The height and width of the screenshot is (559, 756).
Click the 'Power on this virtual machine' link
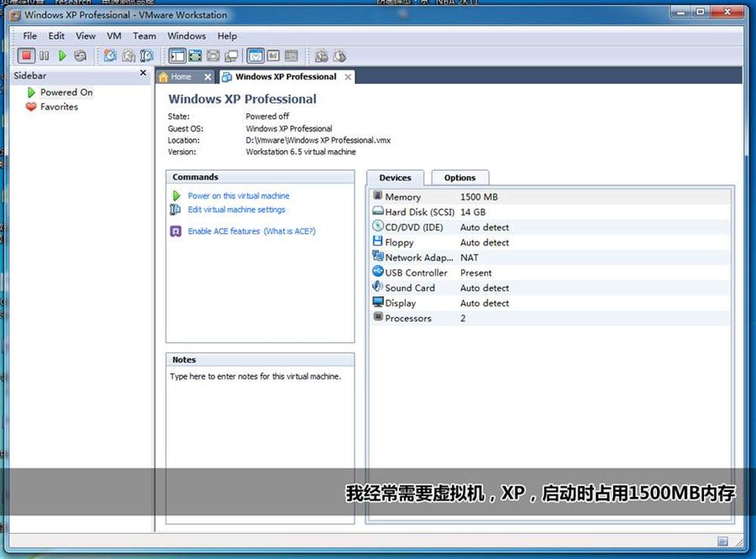click(x=239, y=196)
